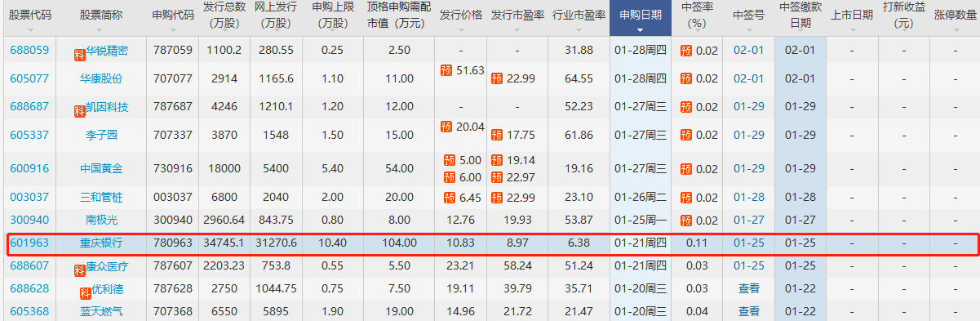Click the 预 badge next to price 20.04
Viewport: 980px width, 321px height.
coord(446,127)
